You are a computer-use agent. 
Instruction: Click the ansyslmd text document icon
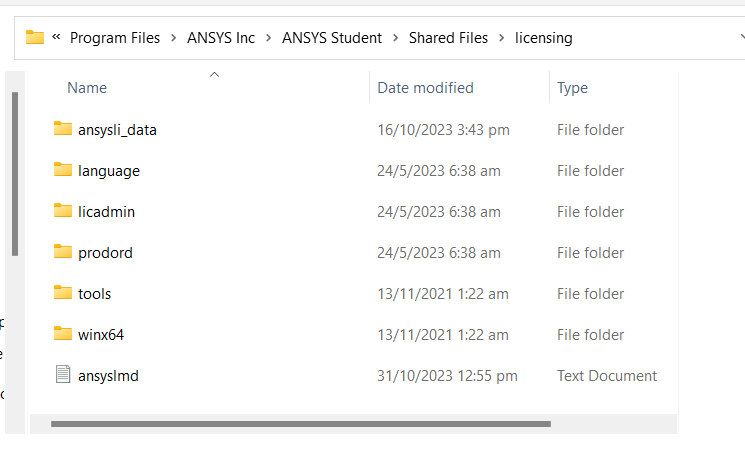63,375
